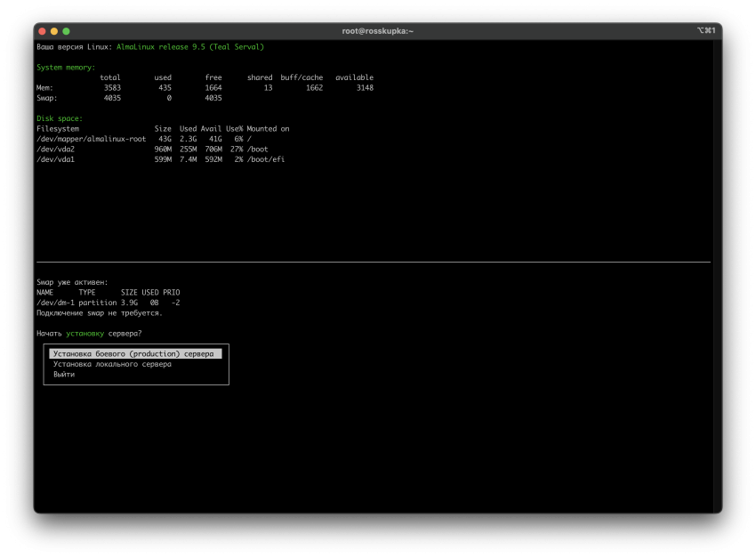
Task: Click the green maximize window button
Action: 66,31
